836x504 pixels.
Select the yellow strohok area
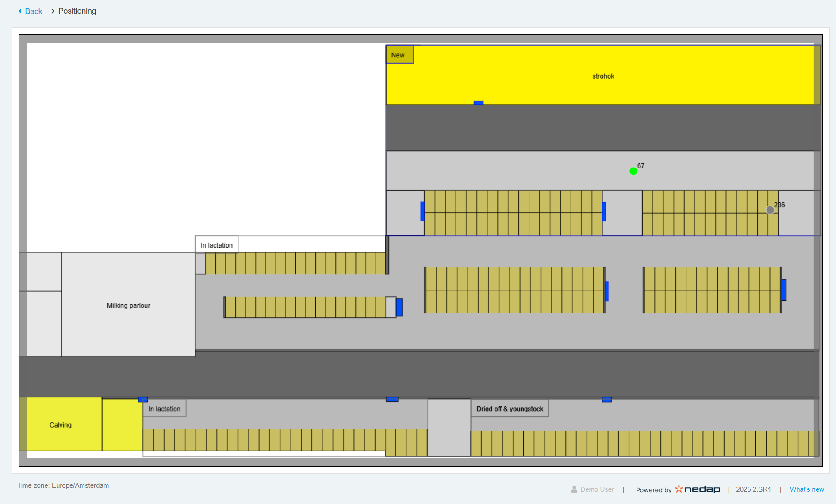point(603,76)
